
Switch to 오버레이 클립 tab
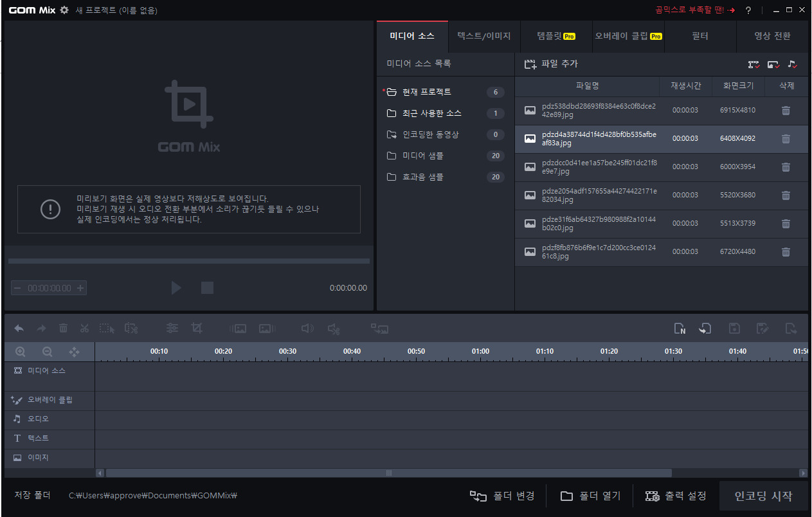pos(628,36)
